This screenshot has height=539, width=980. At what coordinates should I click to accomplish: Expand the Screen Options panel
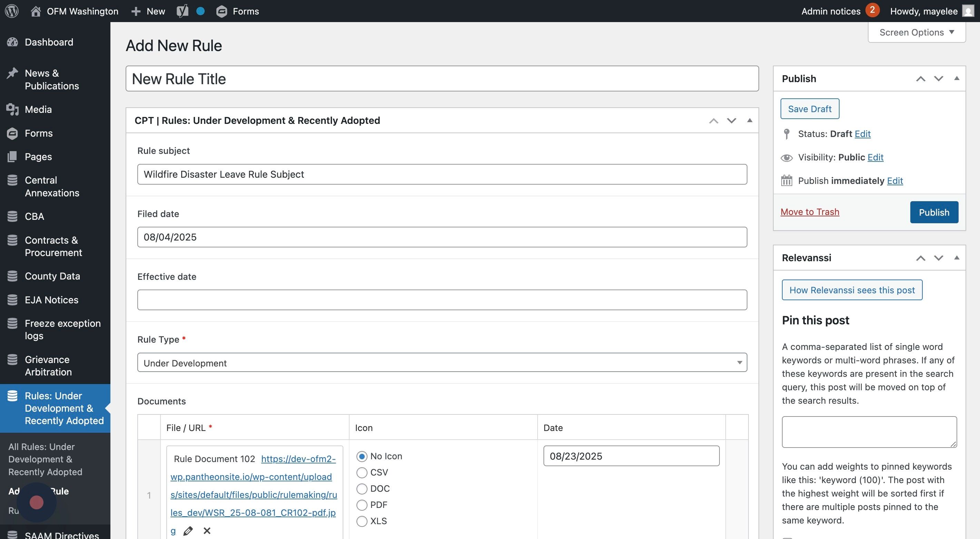tap(917, 32)
